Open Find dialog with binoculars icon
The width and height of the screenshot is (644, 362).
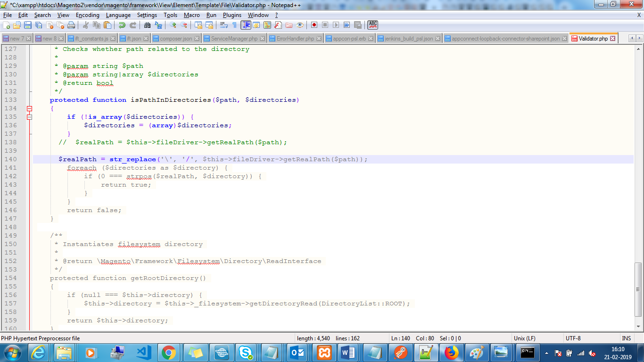(x=148, y=25)
